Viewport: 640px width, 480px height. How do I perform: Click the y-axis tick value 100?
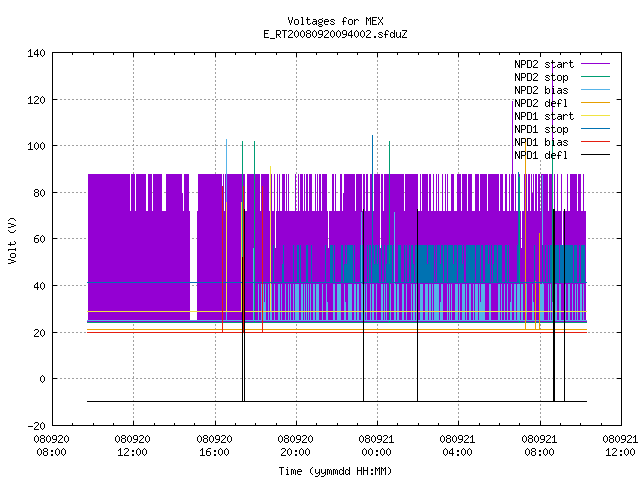36,146
